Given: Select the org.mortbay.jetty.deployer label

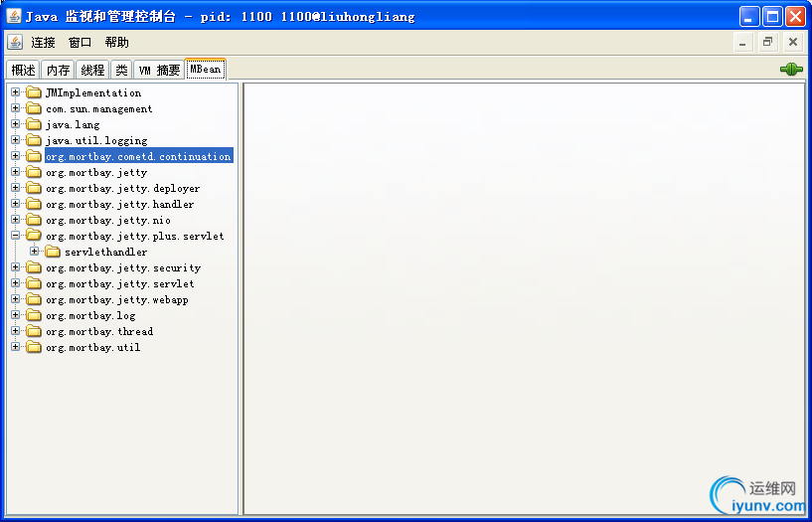Looking at the screenshot, I should (122, 189).
